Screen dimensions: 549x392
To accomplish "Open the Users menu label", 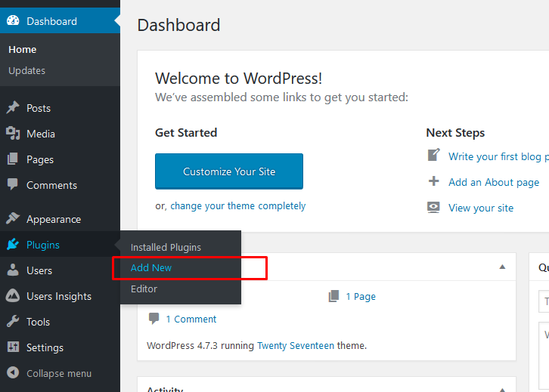I will [39, 270].
